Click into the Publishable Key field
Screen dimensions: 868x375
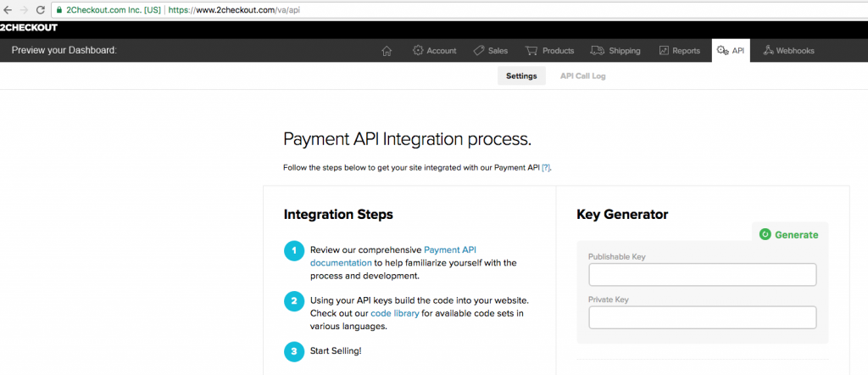pyautogui.click(x=702, y=275)
